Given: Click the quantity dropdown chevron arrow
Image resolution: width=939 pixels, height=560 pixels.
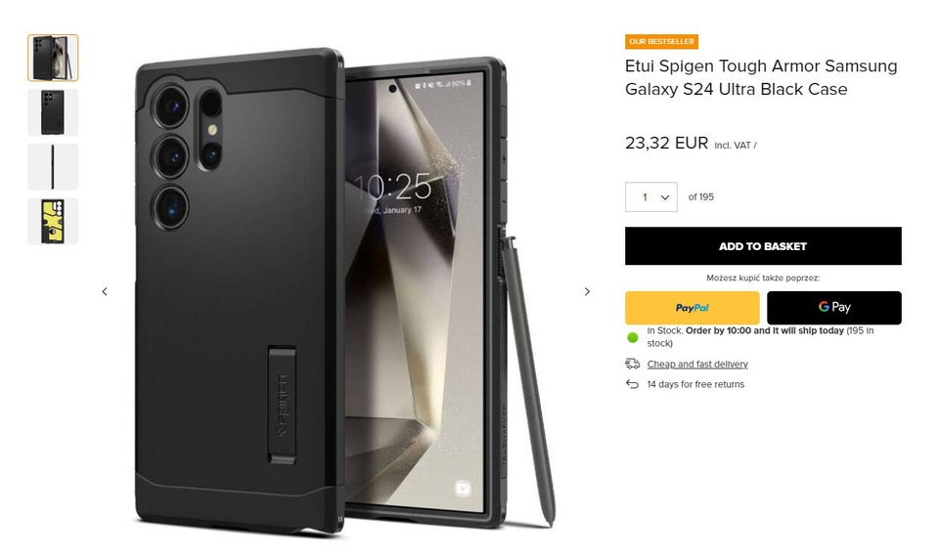Looking at the screenshot, I should [665, 197].
